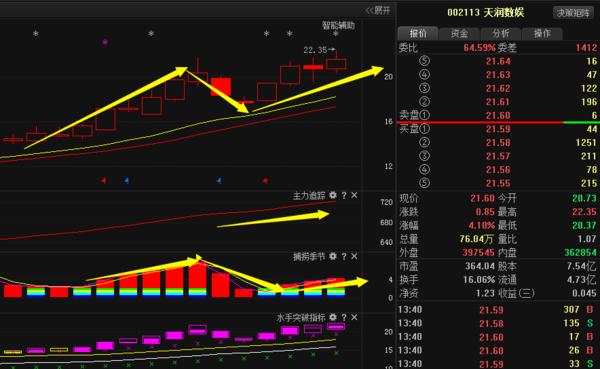This screenshot has width=600, height=369.
Task: Click the 智能辅助 label on chart
Action: pyautogui.click(x=338, y=26)
